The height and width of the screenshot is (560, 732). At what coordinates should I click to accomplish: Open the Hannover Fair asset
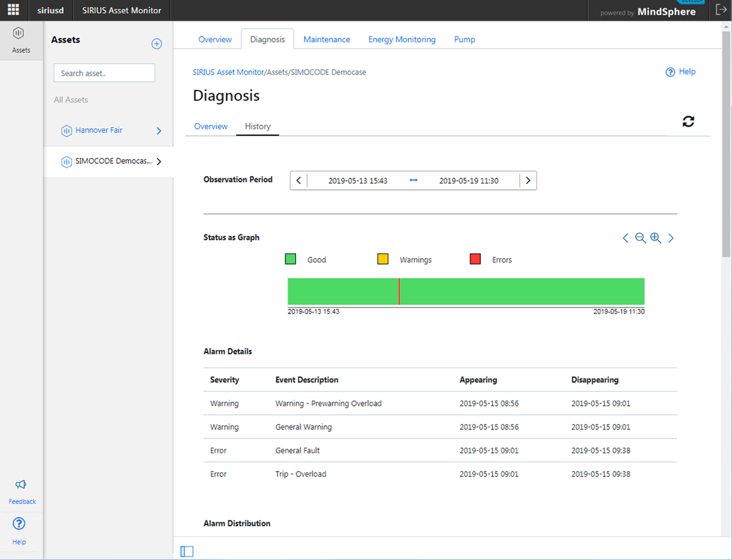pos(99,130)
